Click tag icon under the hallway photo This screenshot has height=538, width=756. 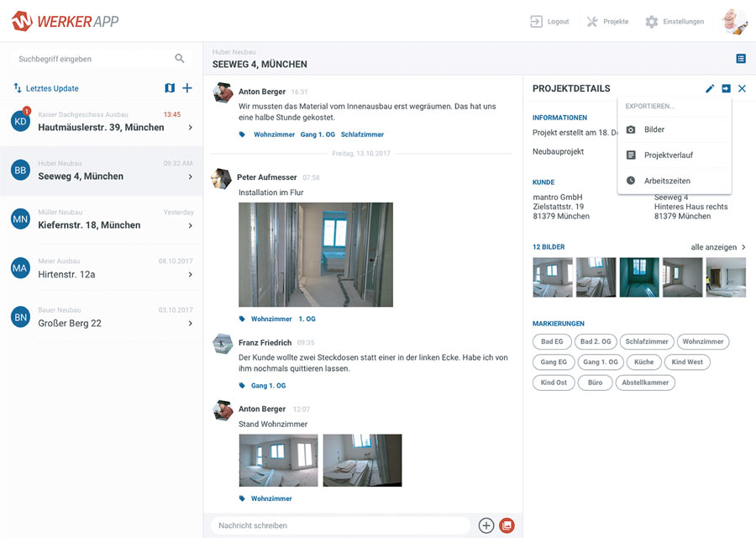pyautogui.click(x=242, y=319)
